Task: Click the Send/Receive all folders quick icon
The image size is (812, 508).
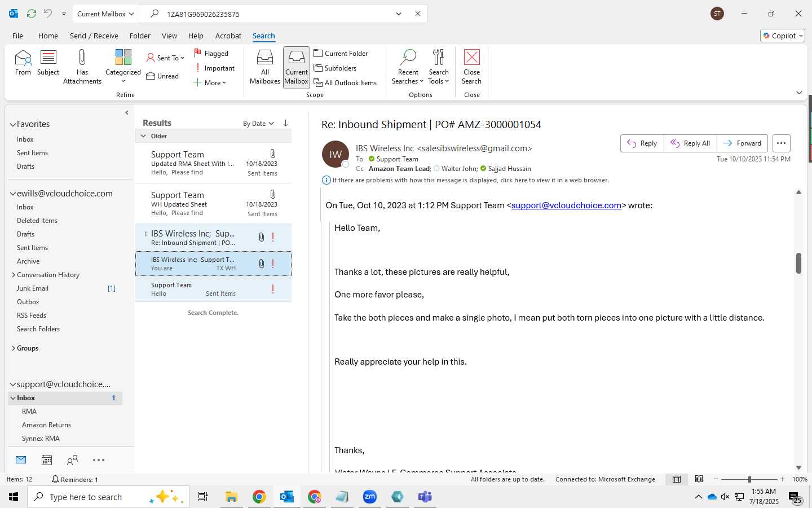Action: pyautogui.click(x=32, y=14)
